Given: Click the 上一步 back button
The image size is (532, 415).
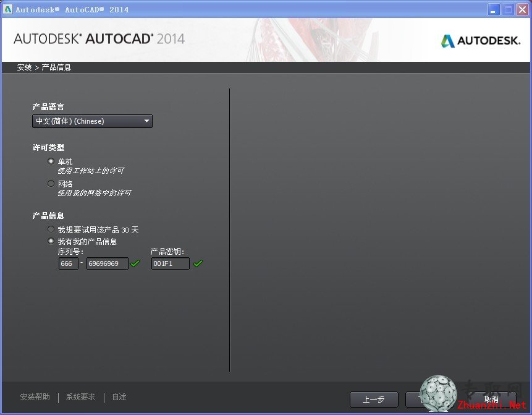Looking at the screenshot, I should [x=374, y=400].
